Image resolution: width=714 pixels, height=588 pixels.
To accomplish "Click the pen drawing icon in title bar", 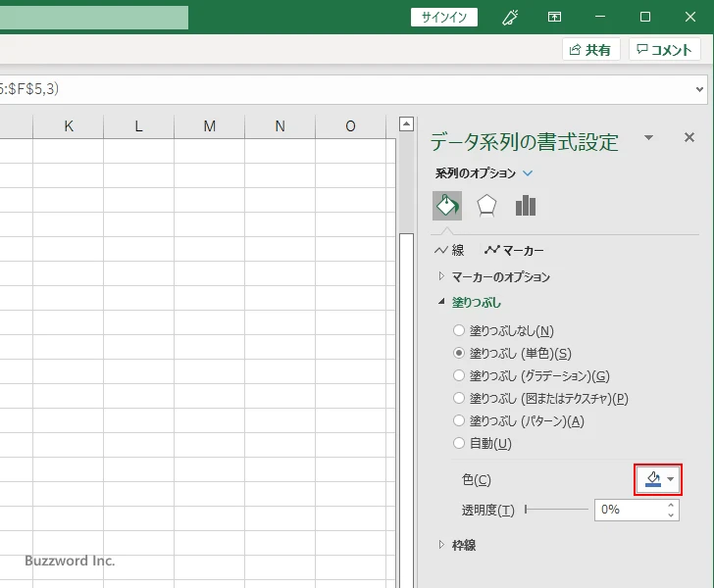I will click(510, 18).
